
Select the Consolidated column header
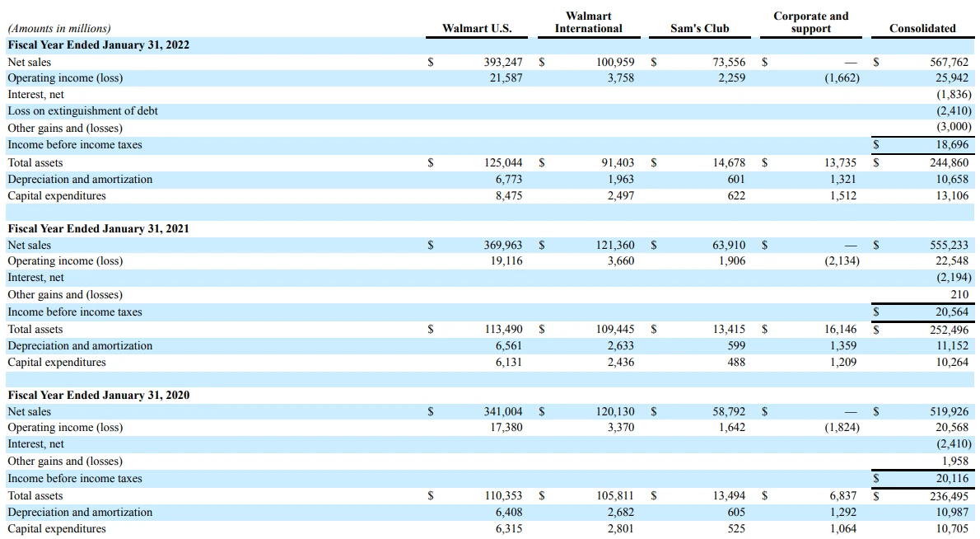pyautogui.click(x=922, y=29)
